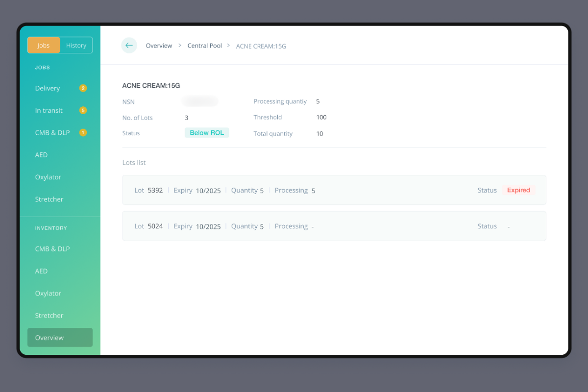588x392 pixels.
Task: Click the No. of Lots value 3
Action: (x=187, y=118)
